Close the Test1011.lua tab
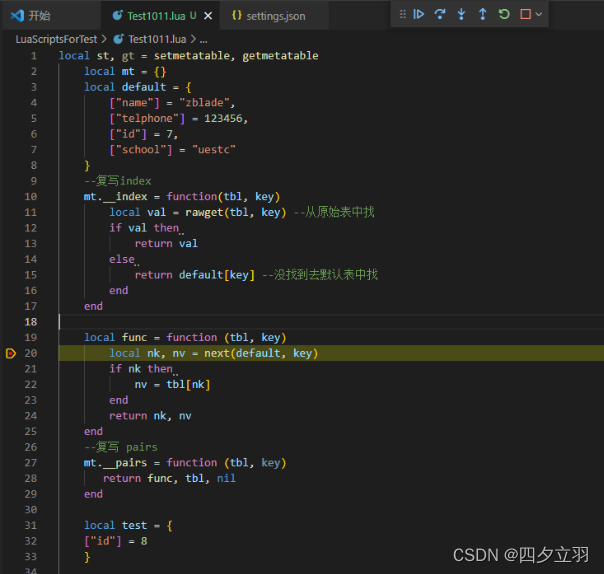 click(208, 16)
